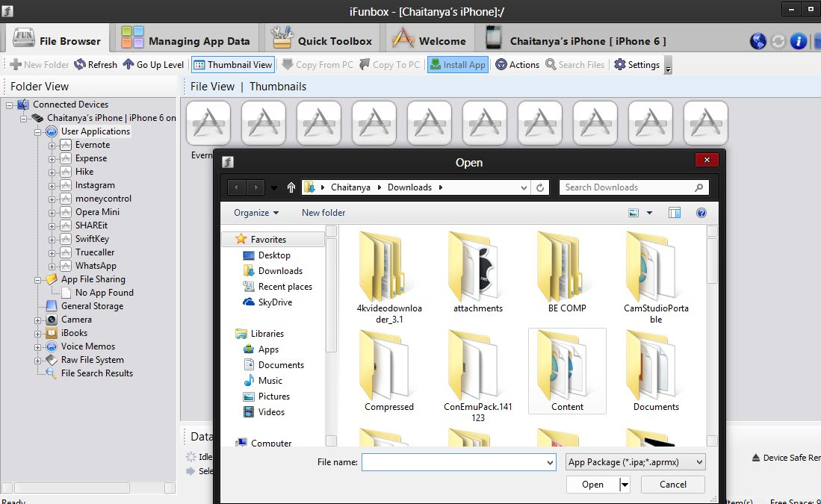The image size is (821, 504).
Task: Click the Evernote app thumbnail
Action: click(x=208, y=123)
